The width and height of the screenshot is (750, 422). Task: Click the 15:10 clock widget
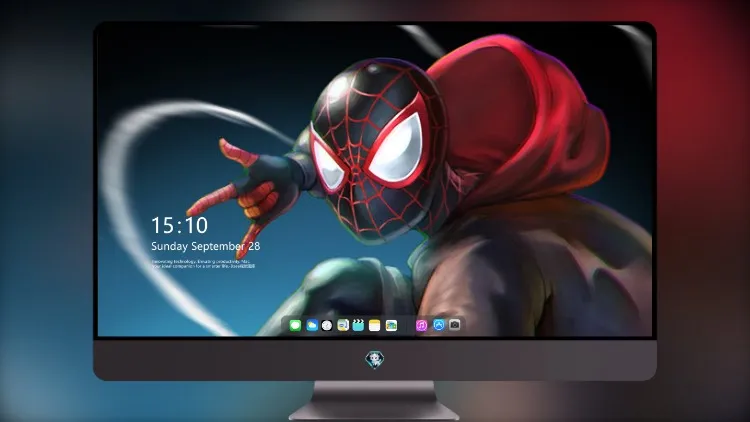(x=179, y=225)
